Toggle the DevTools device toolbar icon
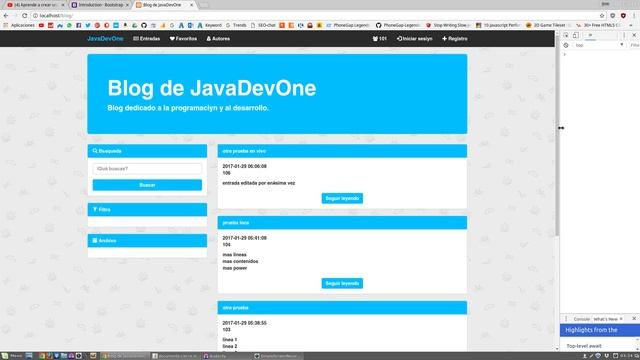The height and width of the screenshot is (360, 640). (576, 36)
